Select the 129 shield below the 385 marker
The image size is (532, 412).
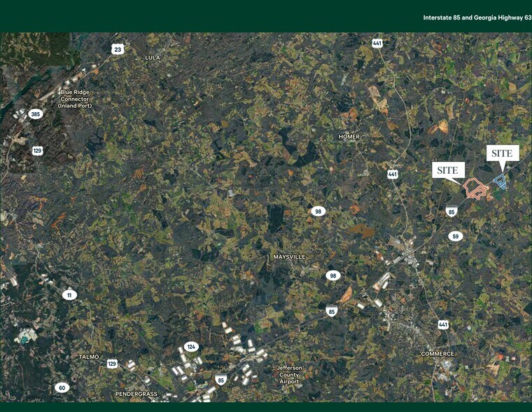tap(37, 151)
